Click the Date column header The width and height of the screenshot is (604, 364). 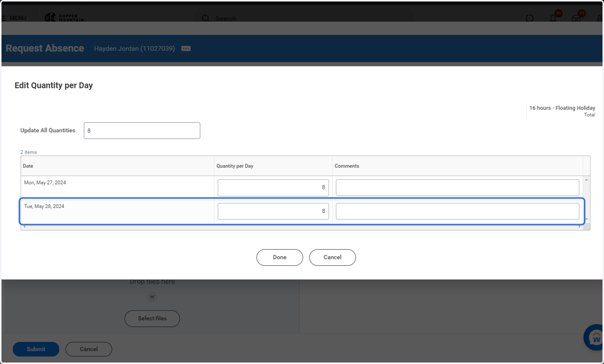[117, 166]
